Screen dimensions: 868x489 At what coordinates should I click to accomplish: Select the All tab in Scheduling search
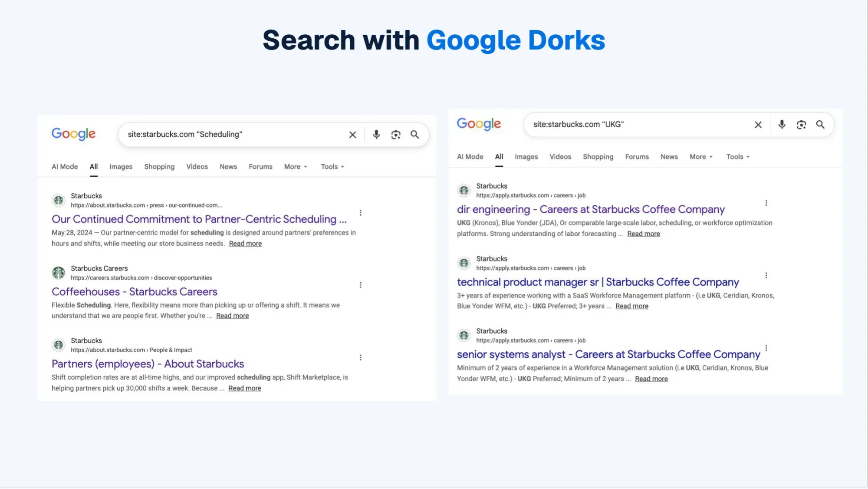point(94,167)
